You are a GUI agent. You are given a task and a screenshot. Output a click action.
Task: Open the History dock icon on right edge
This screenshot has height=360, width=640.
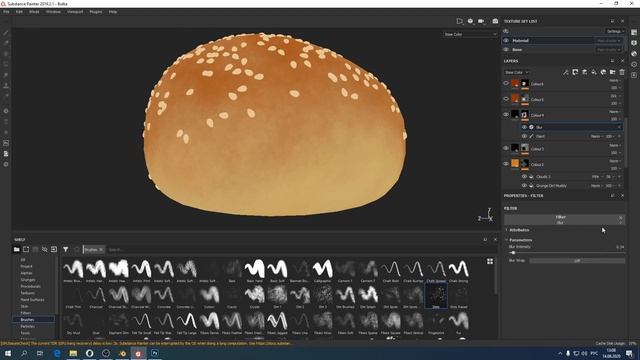634,64
